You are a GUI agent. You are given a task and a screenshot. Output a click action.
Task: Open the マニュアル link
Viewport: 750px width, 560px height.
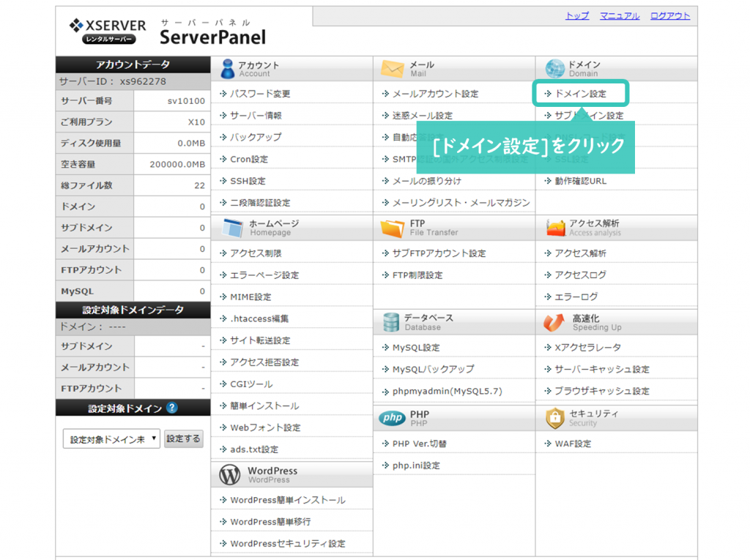pyautogui.click(x=620, y=16)
